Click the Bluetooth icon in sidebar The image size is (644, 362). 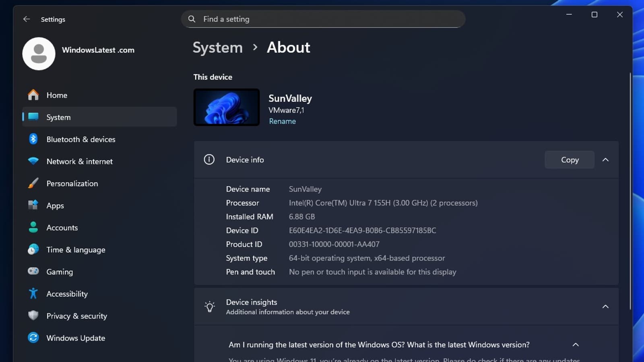pyautogui.click(x=33, y=139)
